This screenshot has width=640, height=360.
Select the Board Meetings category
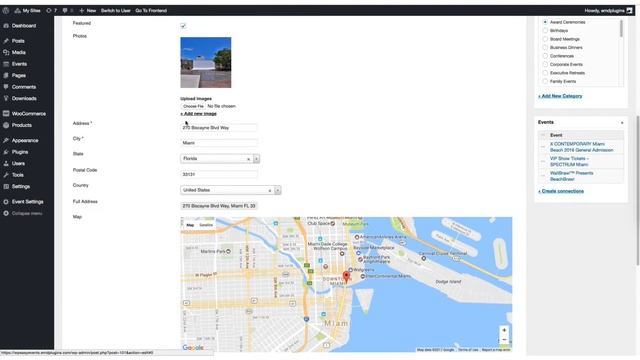point(545,39)
